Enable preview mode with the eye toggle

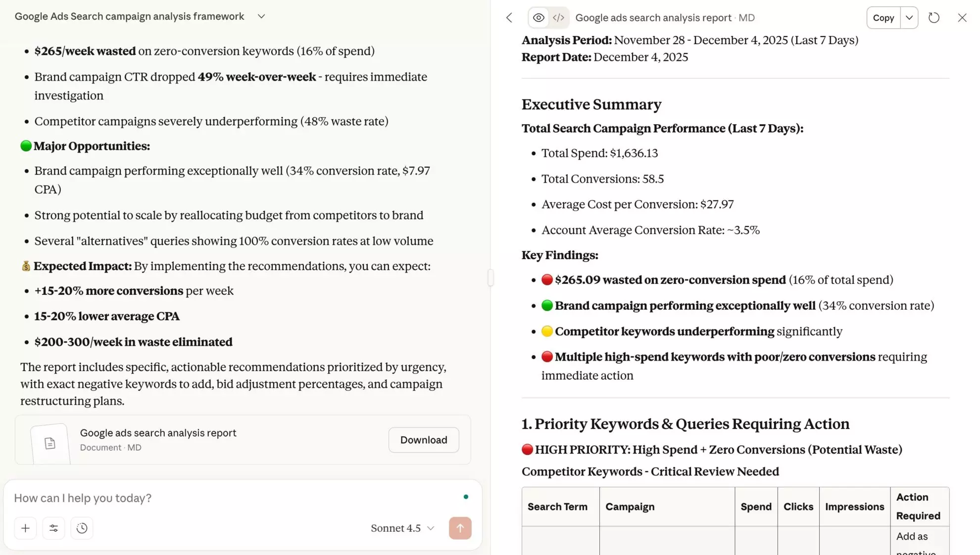(538, 17)
